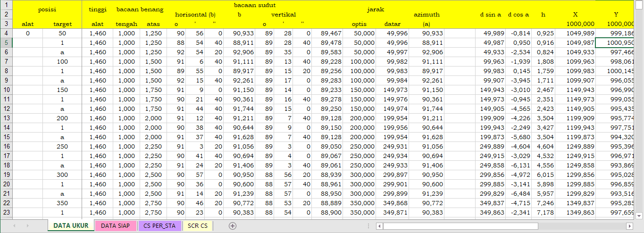Click horizontal scrollbar right arrow
The width and height of the screenshot is (644, 233).
point(629,226)
